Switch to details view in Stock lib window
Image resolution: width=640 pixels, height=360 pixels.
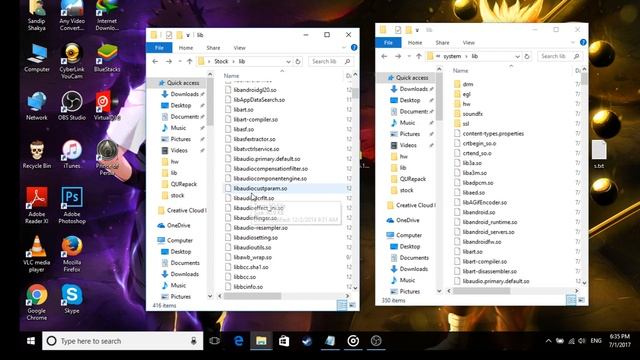(342, 305)
